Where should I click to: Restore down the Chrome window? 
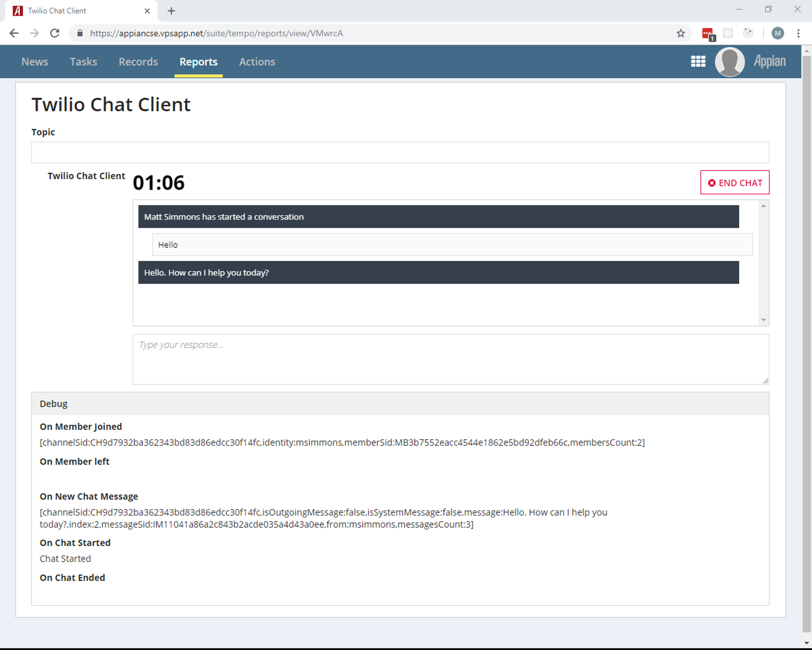(x=768, y=10)
